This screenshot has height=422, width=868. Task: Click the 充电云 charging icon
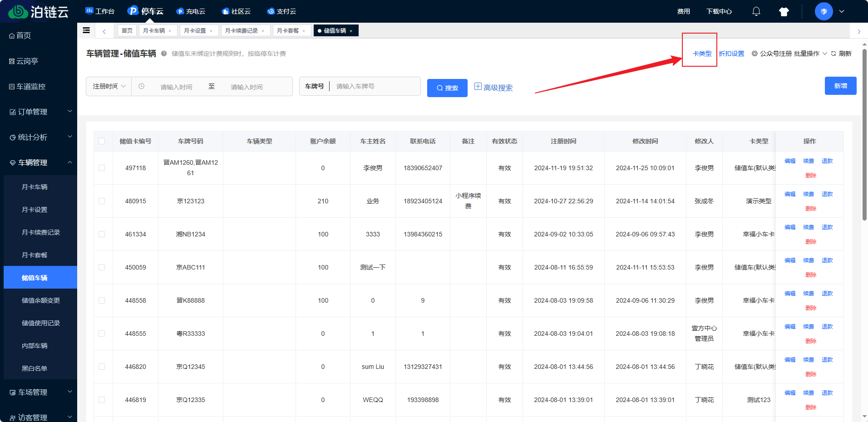pos(180,11)
